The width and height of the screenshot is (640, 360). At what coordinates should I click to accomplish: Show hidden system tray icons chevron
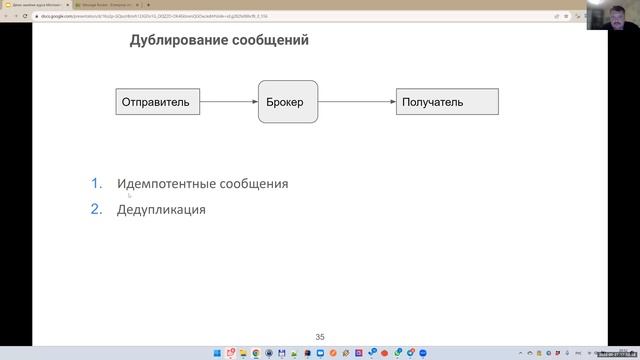point(520,353)
